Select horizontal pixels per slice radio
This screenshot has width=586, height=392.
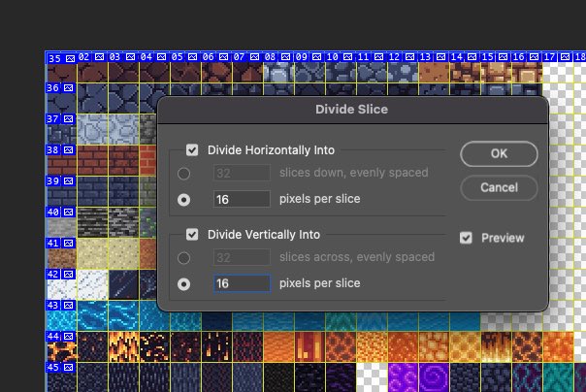click(x=183, y=200)
